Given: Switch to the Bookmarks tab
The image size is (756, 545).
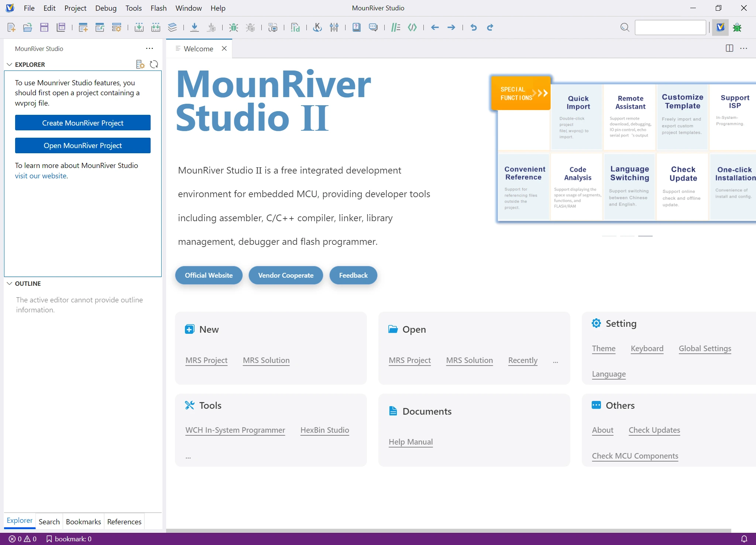Looking at the screenshot, I should click(x=83, y=522).
